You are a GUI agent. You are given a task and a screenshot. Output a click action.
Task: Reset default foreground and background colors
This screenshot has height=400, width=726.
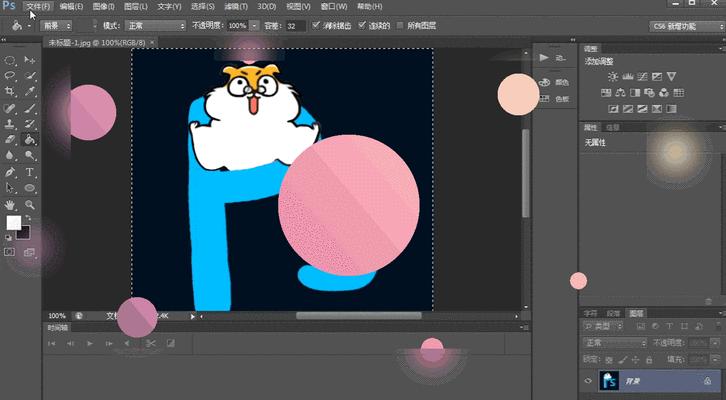[x=9, y=238]
